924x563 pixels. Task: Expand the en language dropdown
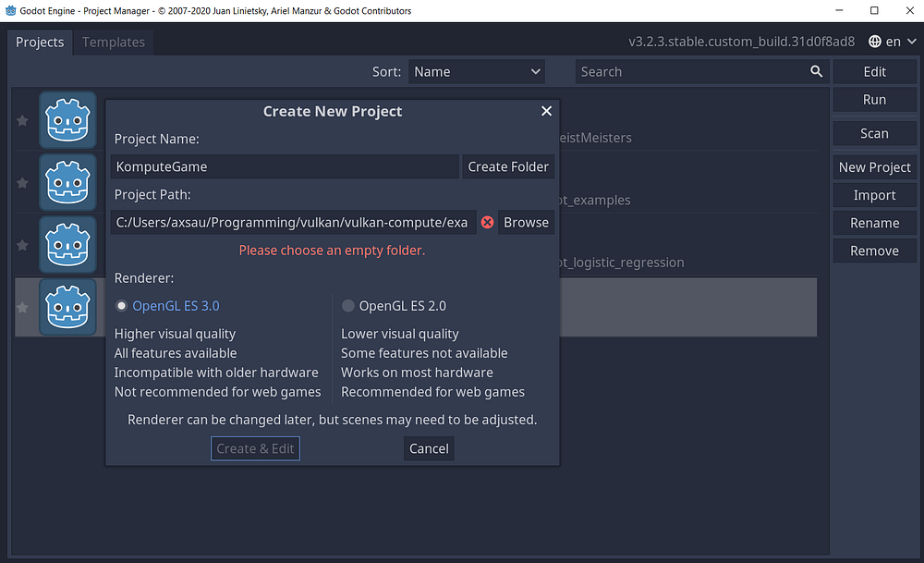pyautogui.click(x=893, y=42)
